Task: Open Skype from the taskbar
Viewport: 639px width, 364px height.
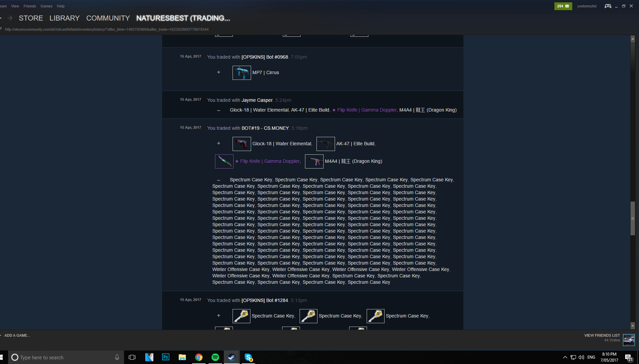Action: pyautogui.click(x=248, y=357)
